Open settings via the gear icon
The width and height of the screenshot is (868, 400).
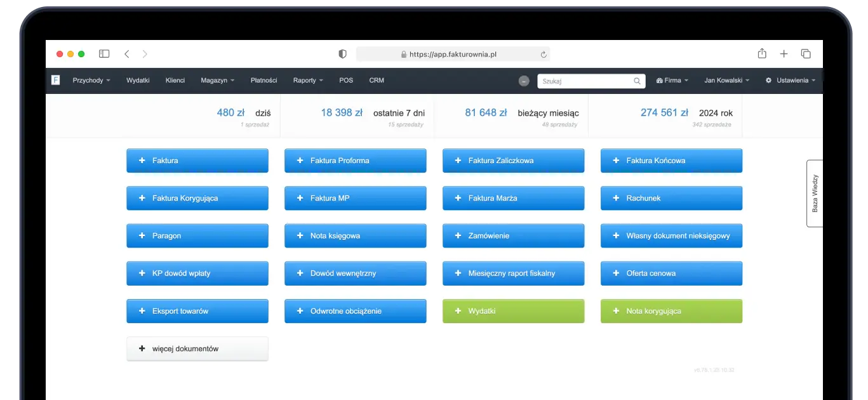click(768, 81)
